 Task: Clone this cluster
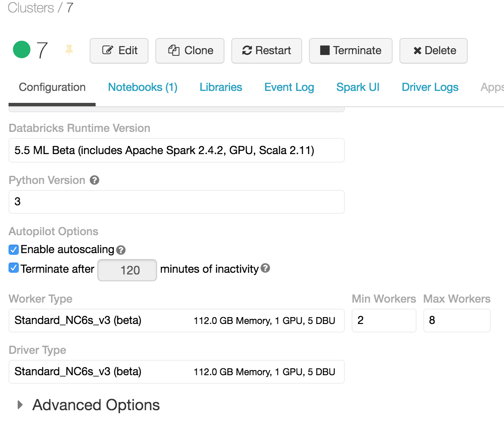point(189,51)
